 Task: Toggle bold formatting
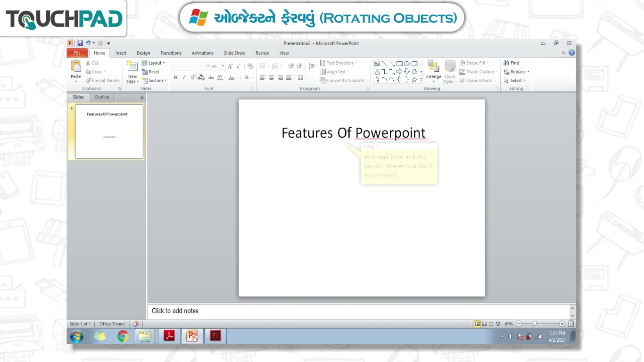(175, 78)
